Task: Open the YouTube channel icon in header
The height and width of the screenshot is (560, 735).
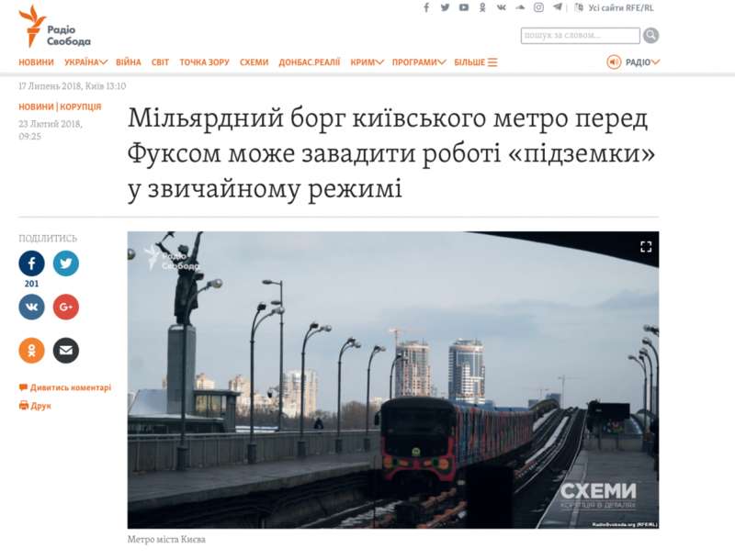Action: 464,7
